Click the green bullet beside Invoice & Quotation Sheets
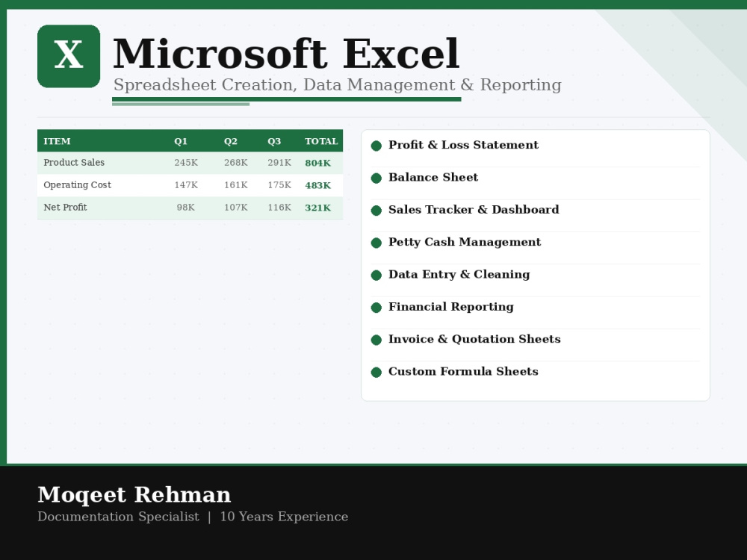This screenshot has width=747, height=560. pyautogui.click(x=376, y=340)
